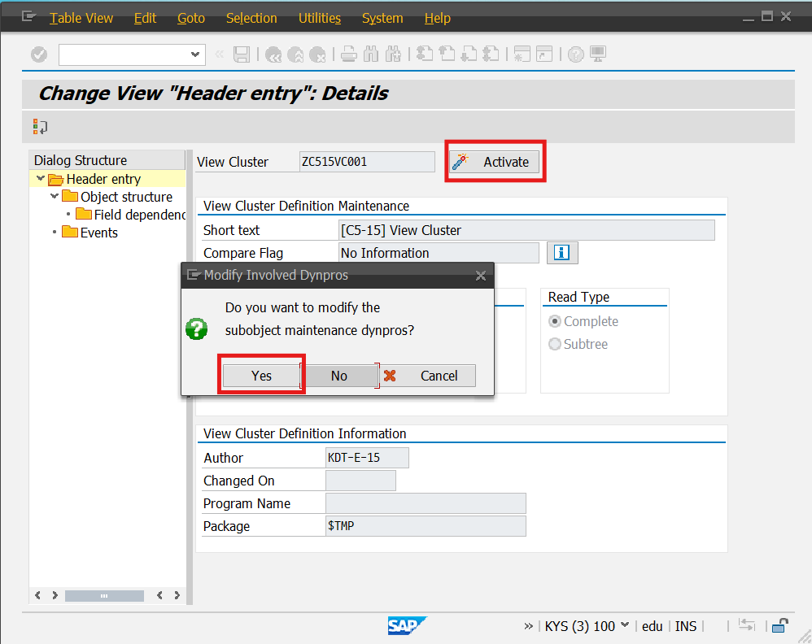Click the Exit up-arrow icon
Screen dimensions: 812x644
coord(295,54)
